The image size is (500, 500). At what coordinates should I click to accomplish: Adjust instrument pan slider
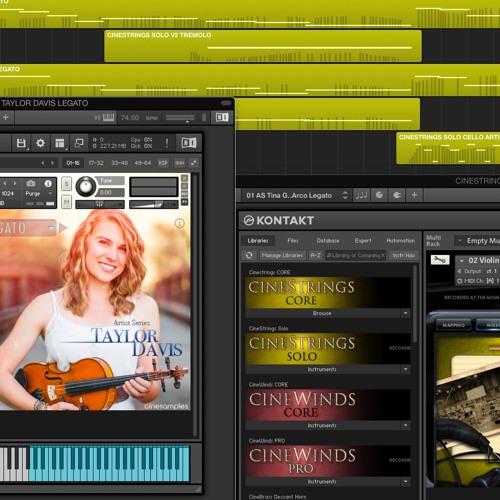tap(100, 204)
